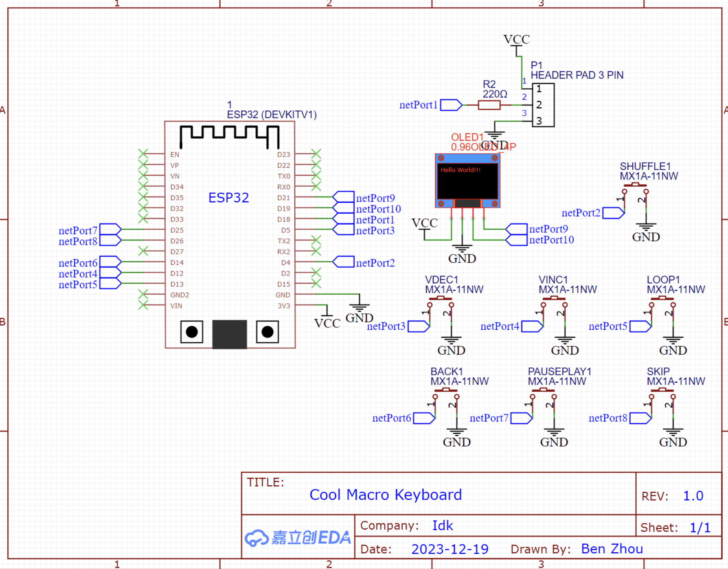The width and height of the screenshot is (728, 569).
Task: Select the SHUFFLE1 key switch symbol
Action: 635,197
